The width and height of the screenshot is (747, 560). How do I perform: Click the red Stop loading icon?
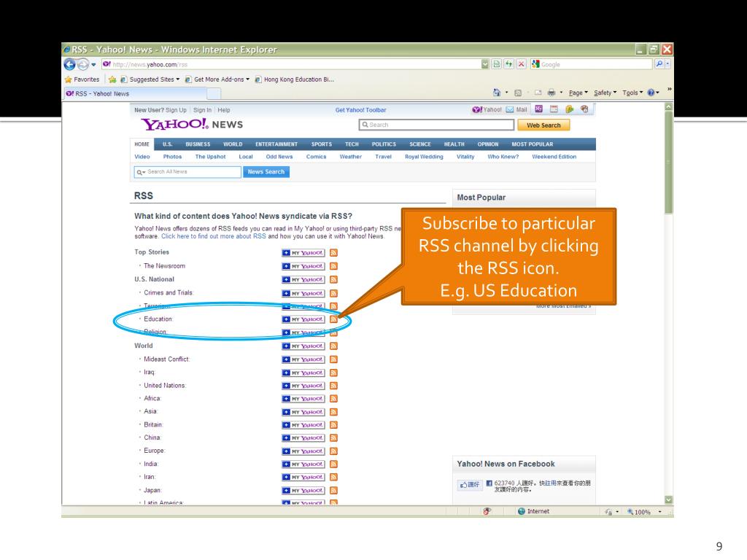521,64
